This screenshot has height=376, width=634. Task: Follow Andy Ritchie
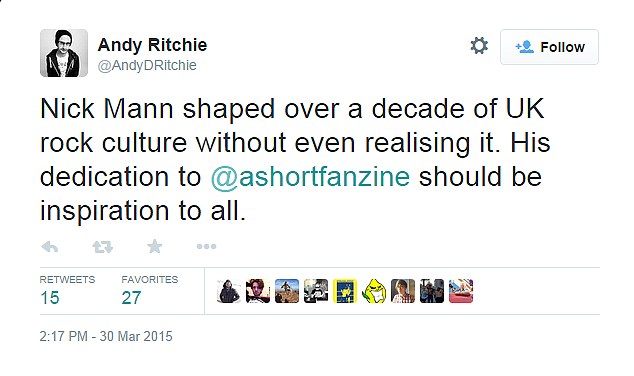549,47
